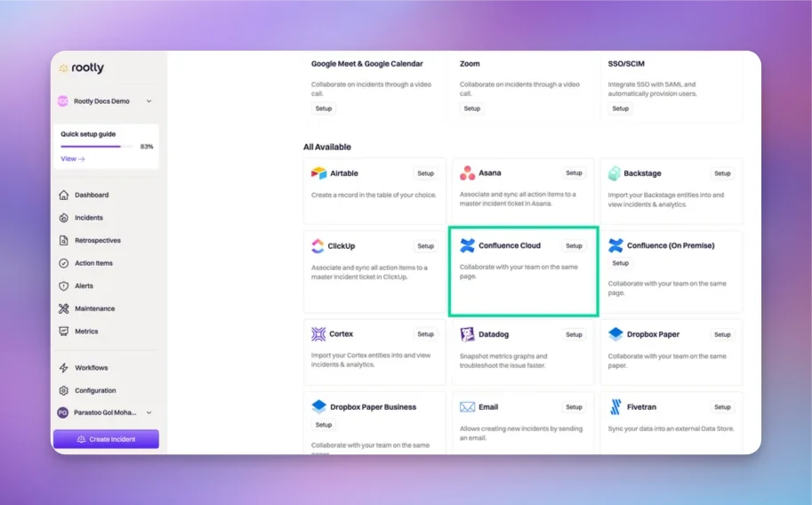Viewport: 812px width, 505px height.
Task: Click the Airtable logo icon
Action: (x=318, y=173)
